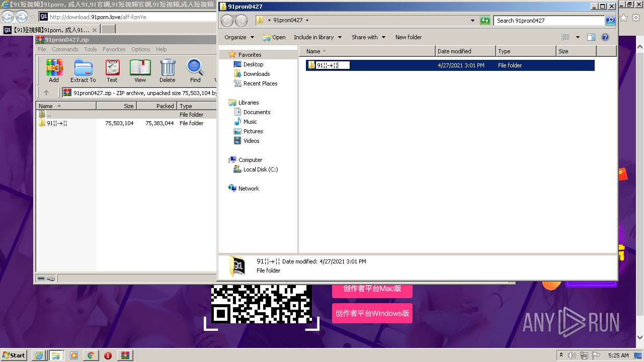The width and height of the screenshot is (644, 362).
Task: Sort Explorer files by Date modified column
Action: pyautogui.click(x=465, y=51)
